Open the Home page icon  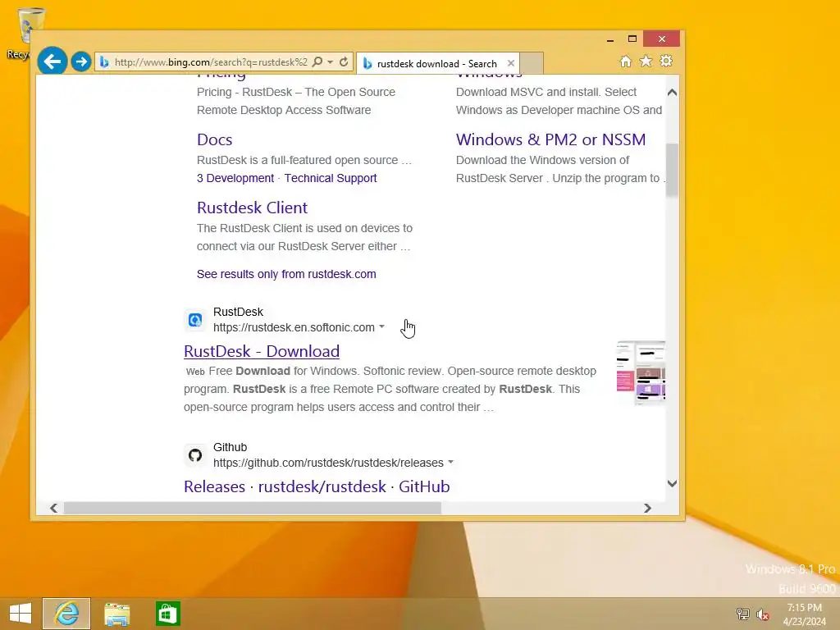tap(625, 61)
